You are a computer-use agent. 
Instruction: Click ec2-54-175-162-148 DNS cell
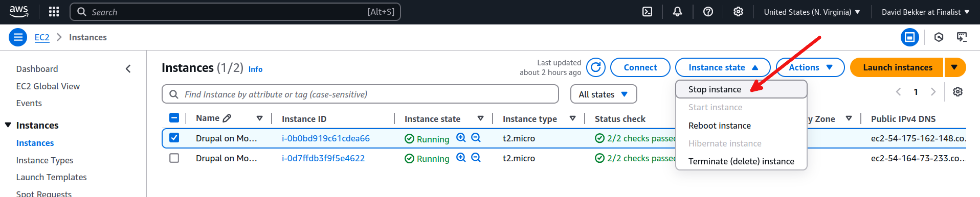coord(918,138)
